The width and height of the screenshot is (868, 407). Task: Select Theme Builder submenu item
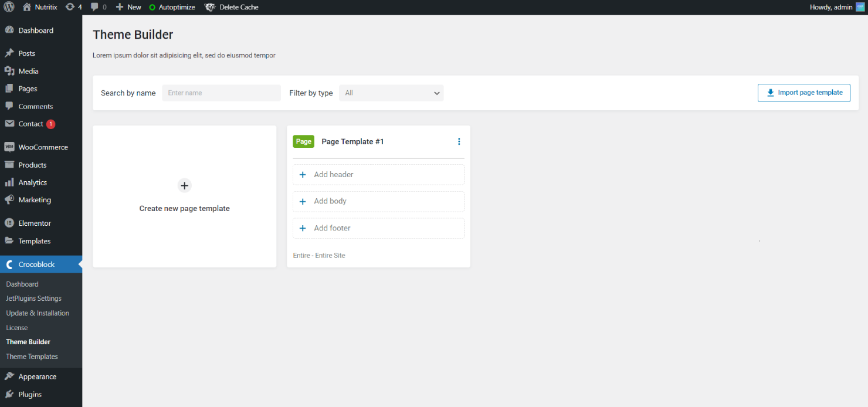tap(28, 342)
